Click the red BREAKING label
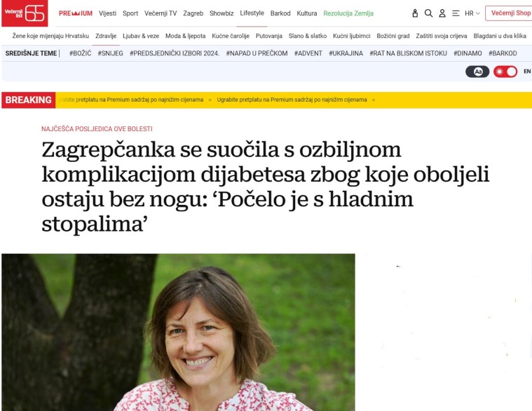 (29, 100)
